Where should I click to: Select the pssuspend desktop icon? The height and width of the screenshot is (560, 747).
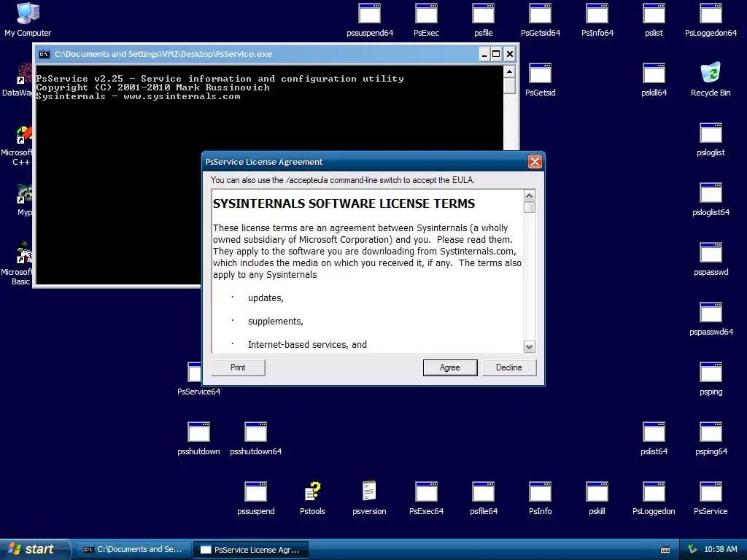(x=256, y=499)
